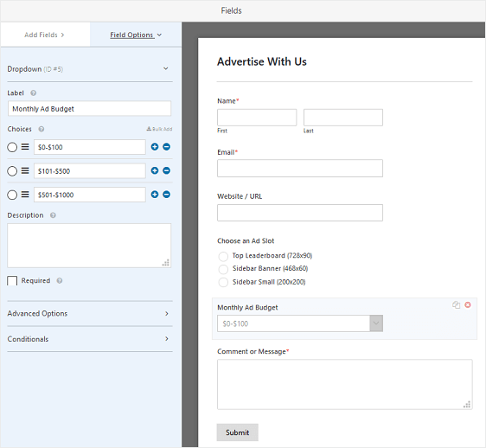Click the help icon next to Label
This screenshot has width=486, height=448.
[34, 93]
